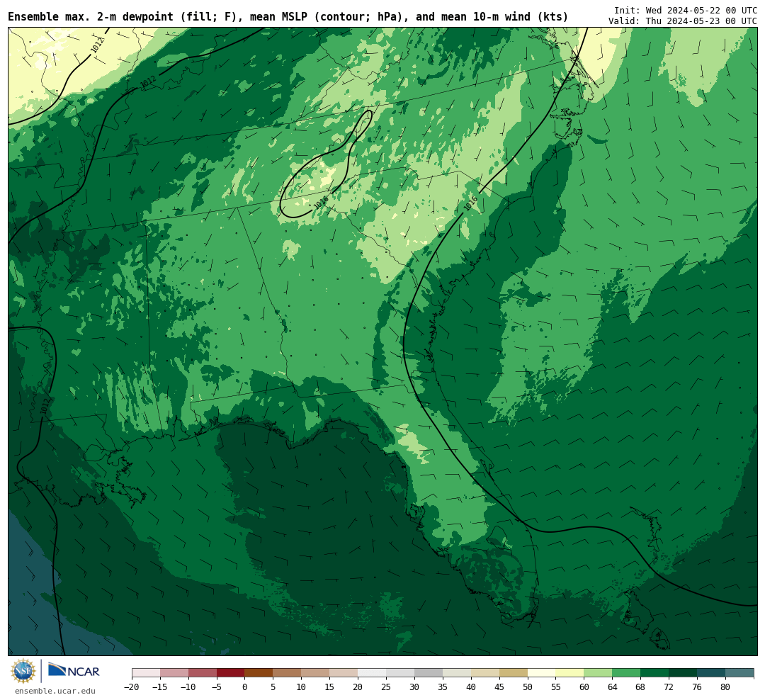
Task: Pick the legend swatch between 20 and 25
Action: tap(373, 673)
